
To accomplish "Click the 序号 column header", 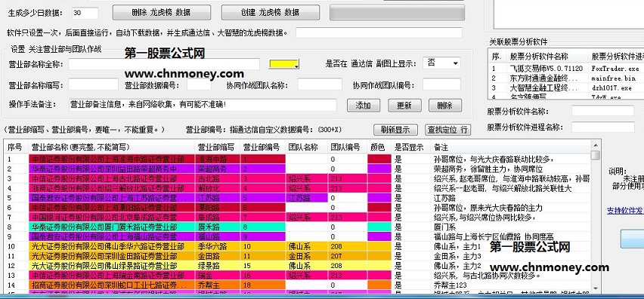I will click(x=16, y=146).
